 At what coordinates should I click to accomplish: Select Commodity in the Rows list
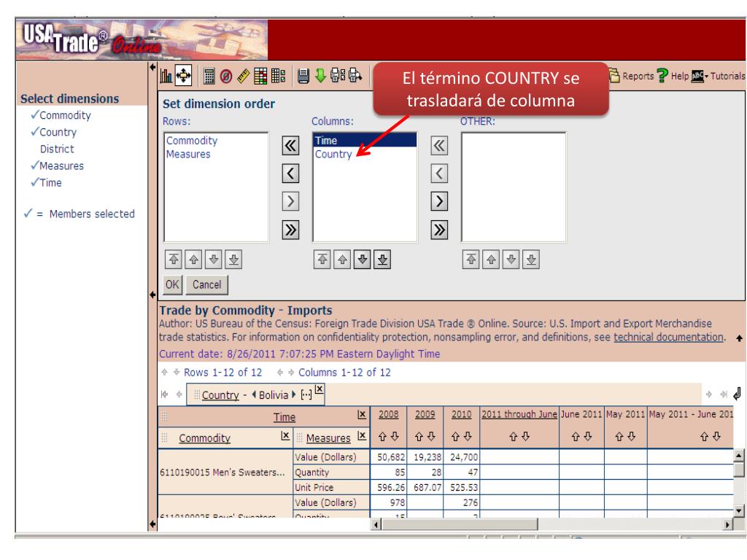click(192, 141)
